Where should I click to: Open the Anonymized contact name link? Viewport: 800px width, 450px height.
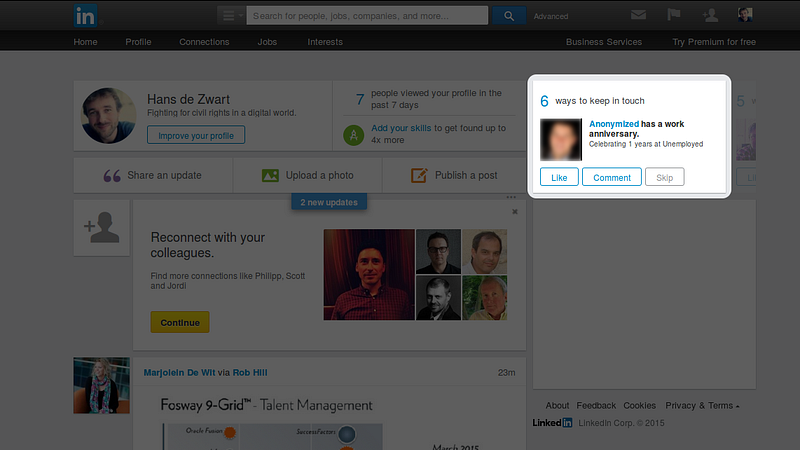(614, 124)
